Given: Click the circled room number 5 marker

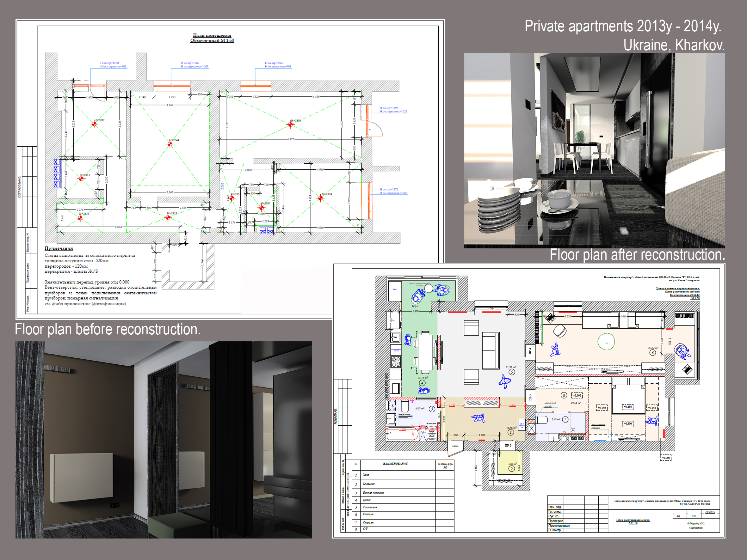Looking at the screenshot, I should pos(512,372).
